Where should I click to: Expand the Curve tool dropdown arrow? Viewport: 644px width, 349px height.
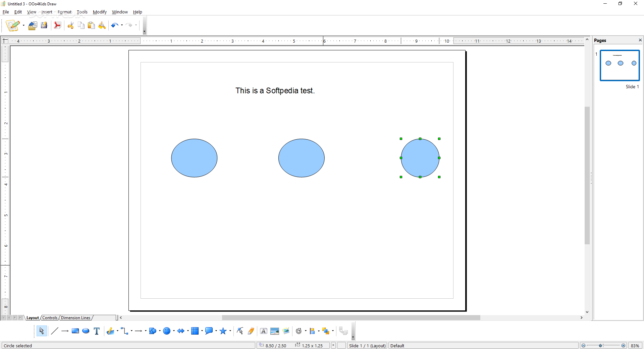click(117, 331)
